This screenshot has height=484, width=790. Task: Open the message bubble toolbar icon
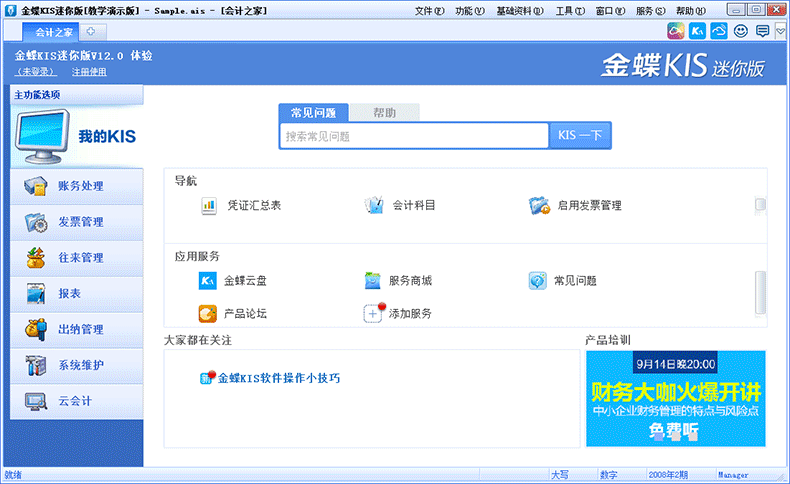763,31
